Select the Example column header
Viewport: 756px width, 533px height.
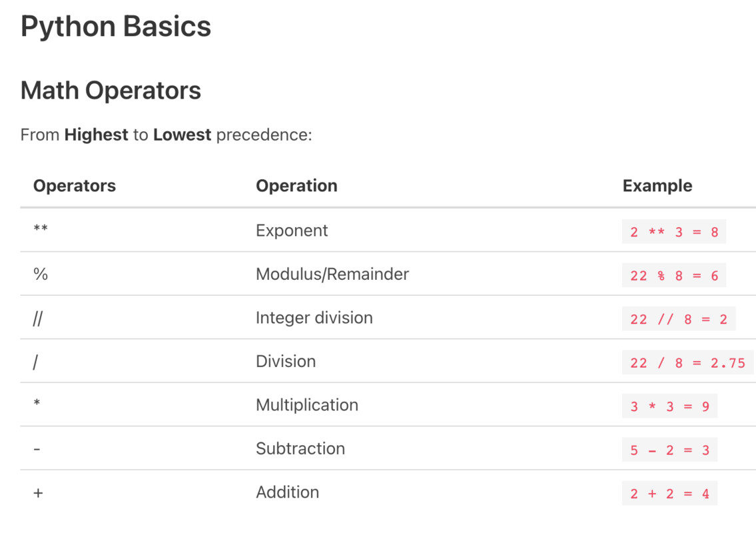[657, 186]
